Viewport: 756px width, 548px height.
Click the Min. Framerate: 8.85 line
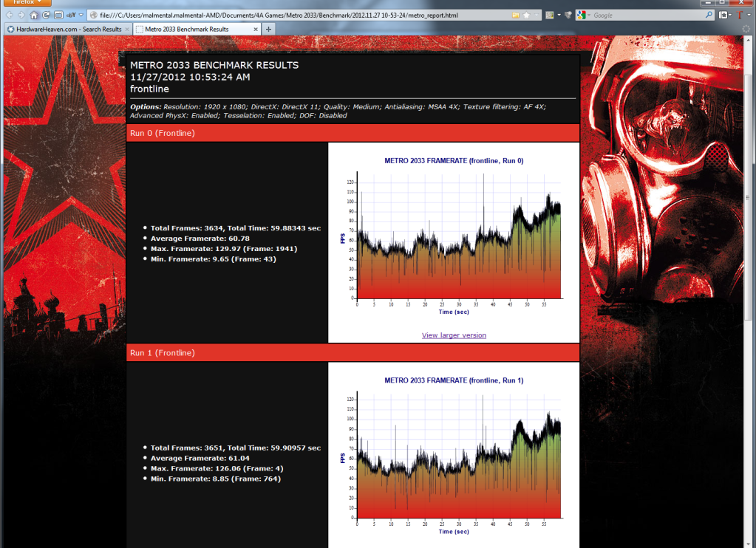point(216,479)
